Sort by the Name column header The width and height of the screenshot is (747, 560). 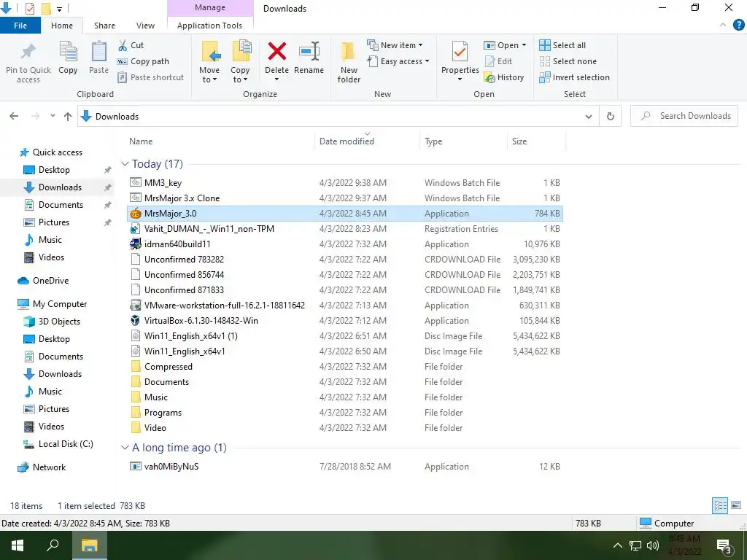point(220,141)
